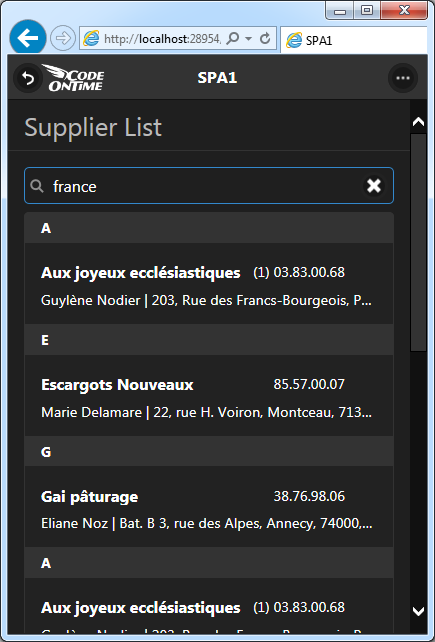Click the address bar search magnifier icon
The image size is (435, 642).
pyautogui.click(x=233, y=38)
